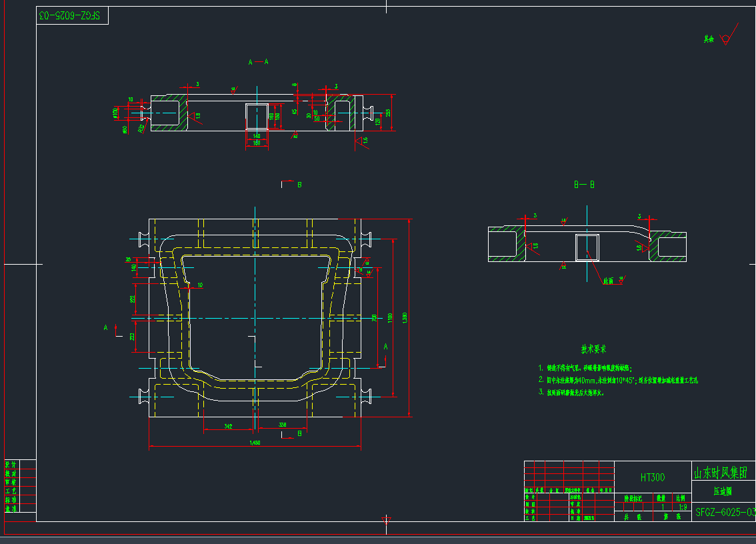This screenshot has width=756, height=544.
Task: Click the 数量 quantity cell showing 1
Action: point(663,507)
